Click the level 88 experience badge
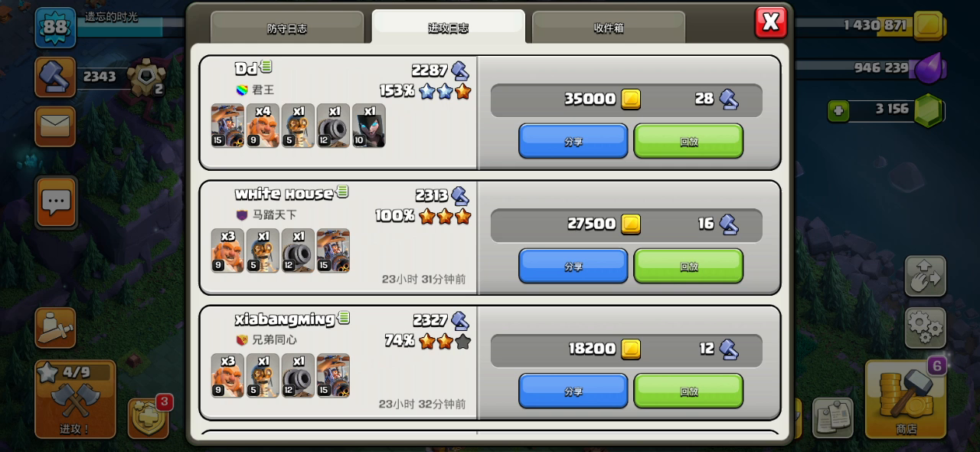980x452 pixels. [55, 28]
